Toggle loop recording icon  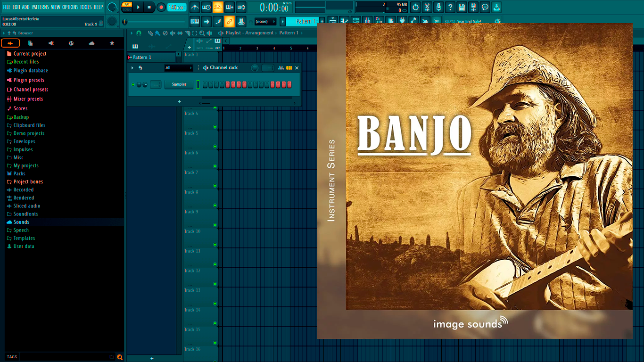(x=241, y=7)
